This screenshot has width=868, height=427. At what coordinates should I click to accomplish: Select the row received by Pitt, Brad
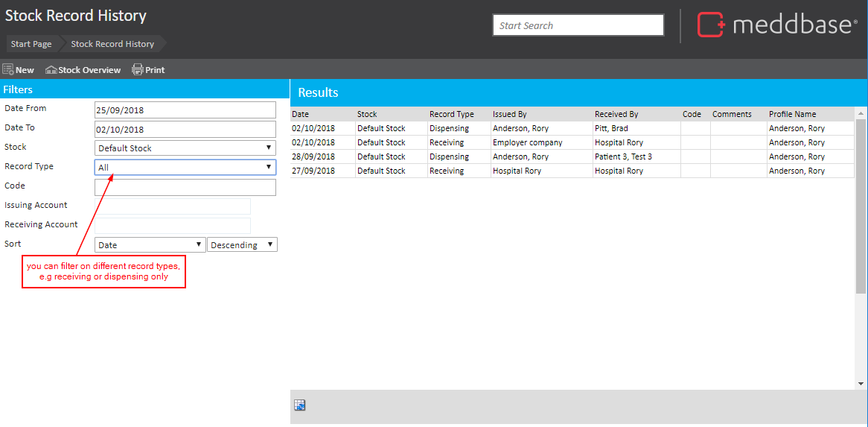[611, 129]
